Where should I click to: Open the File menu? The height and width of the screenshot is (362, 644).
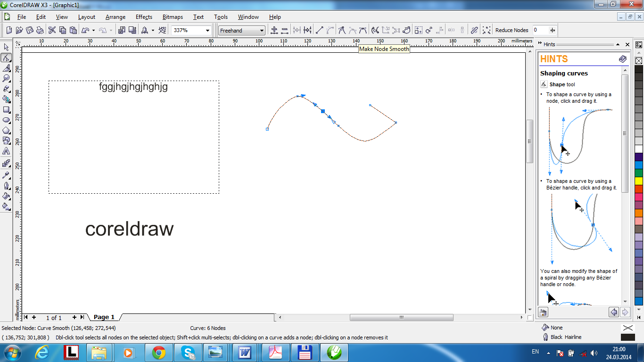point(22,17)
